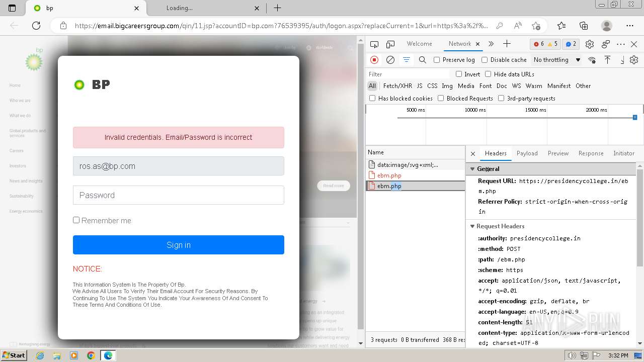This screenshot has height=362, width=644.
Task: Click the blue Sign in button
Action: pyautogui.click(x=179, y=245)
